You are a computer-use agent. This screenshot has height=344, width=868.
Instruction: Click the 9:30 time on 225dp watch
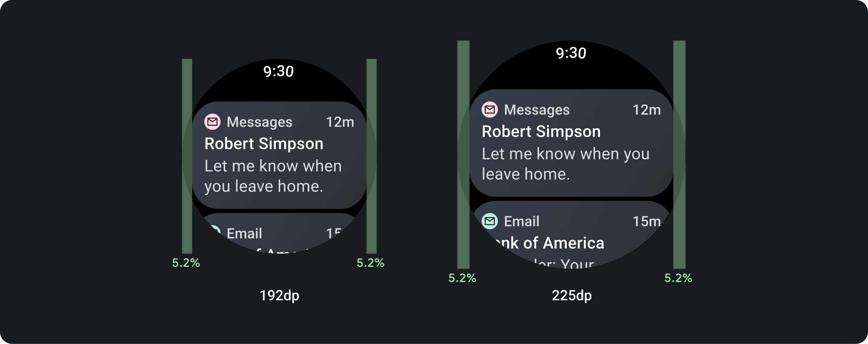pyautogui.click(x=571, y=53)
